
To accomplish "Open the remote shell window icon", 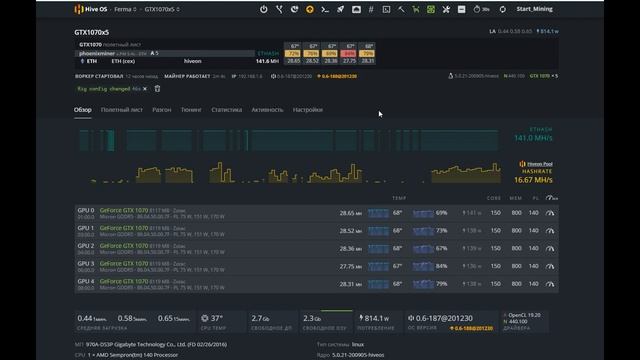I will [x=386, y=9].
